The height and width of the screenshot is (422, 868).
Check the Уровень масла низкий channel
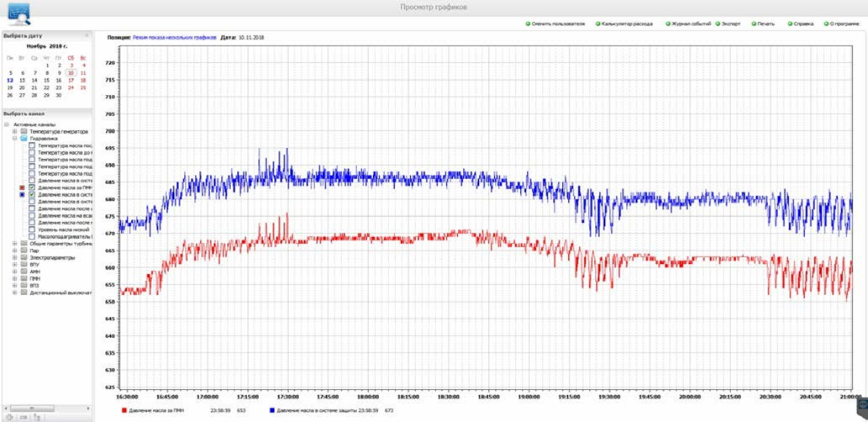(32, 229)
